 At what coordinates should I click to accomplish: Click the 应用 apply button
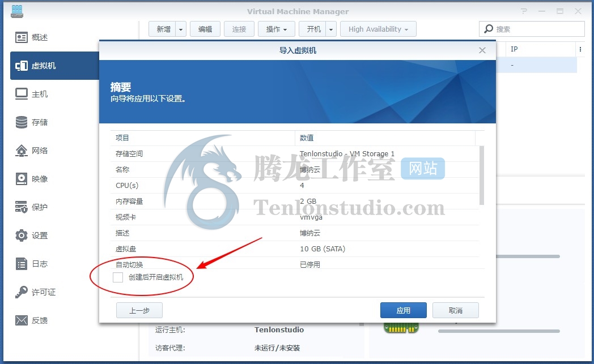tap(404, 310)
